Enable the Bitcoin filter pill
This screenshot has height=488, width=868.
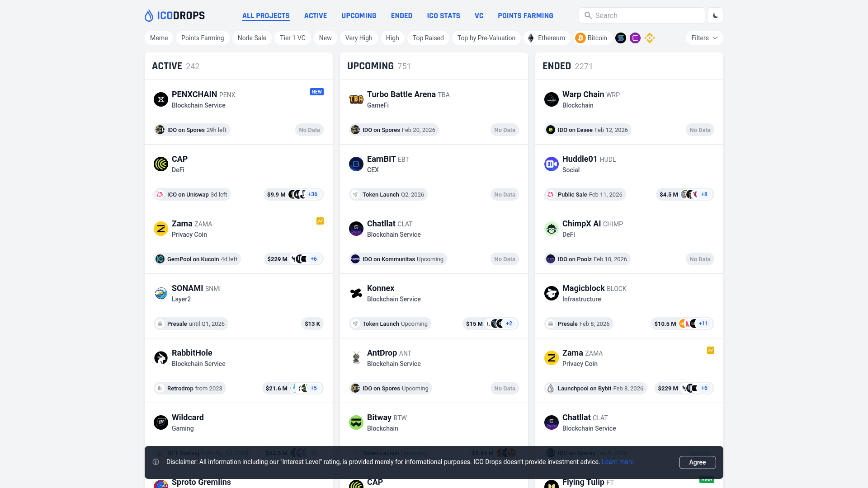(592, 38)
